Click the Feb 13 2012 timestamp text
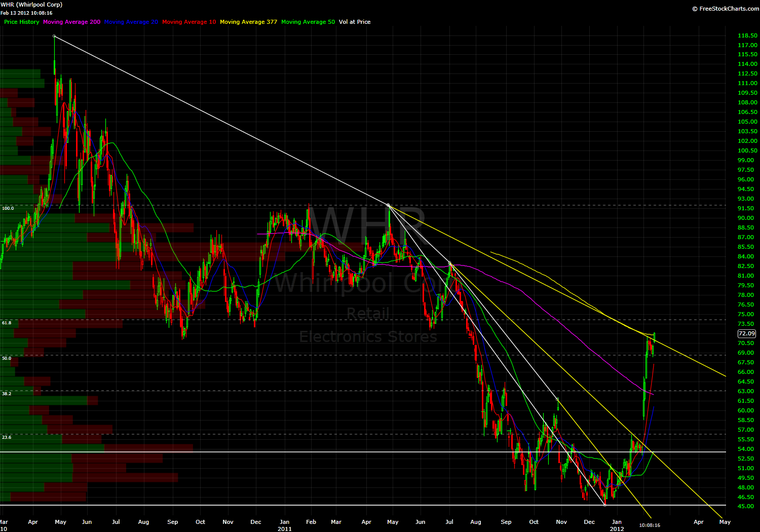The image size is (760, 532). (x=26, y=13)
